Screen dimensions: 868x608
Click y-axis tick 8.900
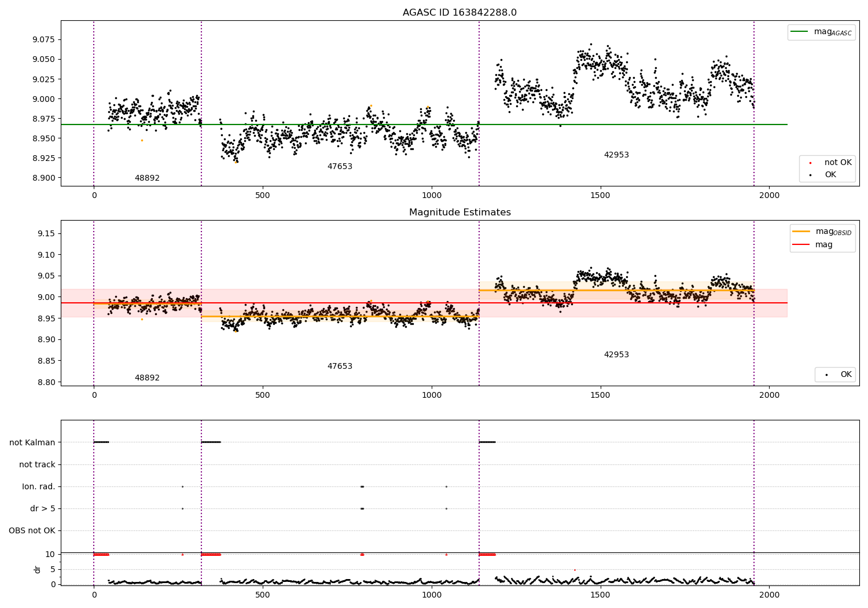[43, 178]
